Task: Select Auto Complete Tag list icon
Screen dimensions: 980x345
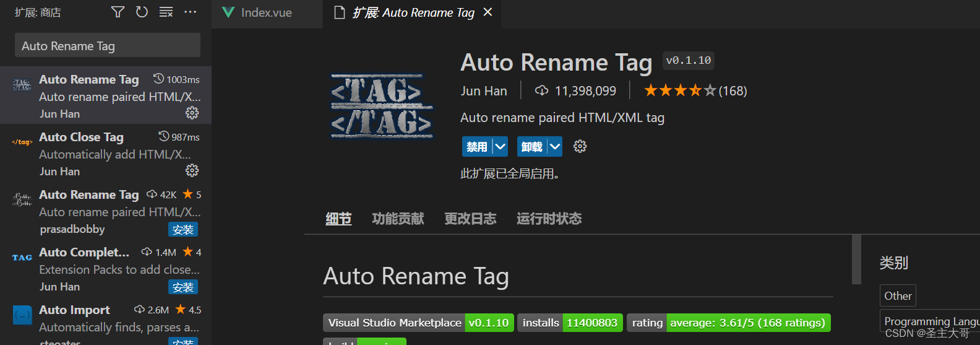Action: (22, 258)
